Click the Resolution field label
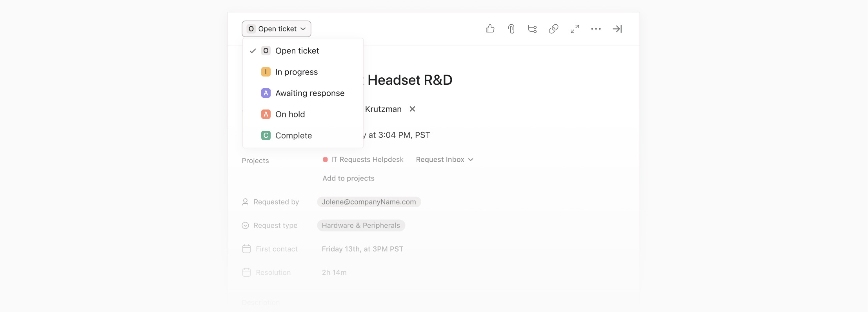Viewport: 868px width, 312px height. tap(273, 272)
